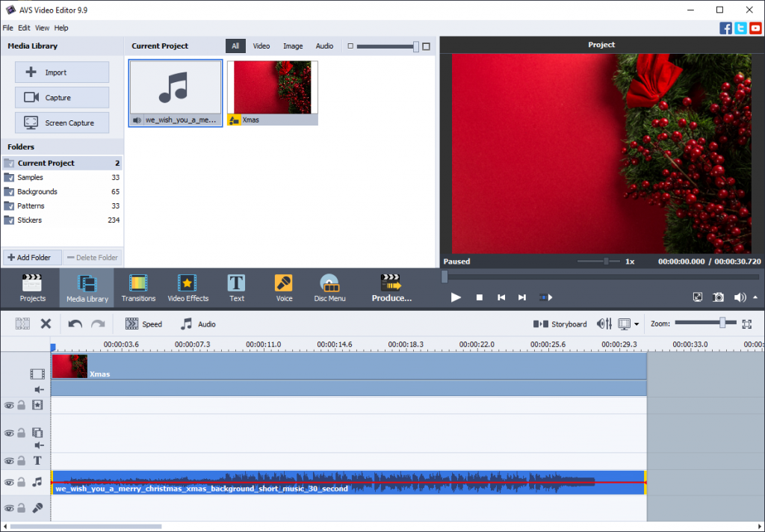The width and height of the screenshot is (765, 532).
Task: Click the zoom-to-fit timeline icon
Action: tap(746, 324)
